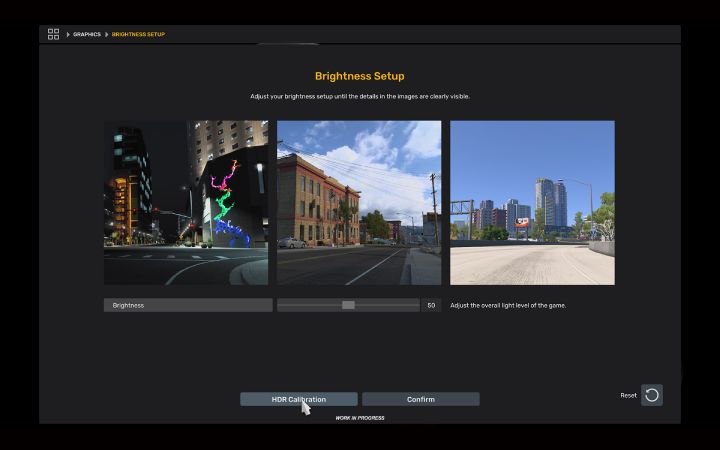Click the Brightness Setup page heading

[359, 76]
